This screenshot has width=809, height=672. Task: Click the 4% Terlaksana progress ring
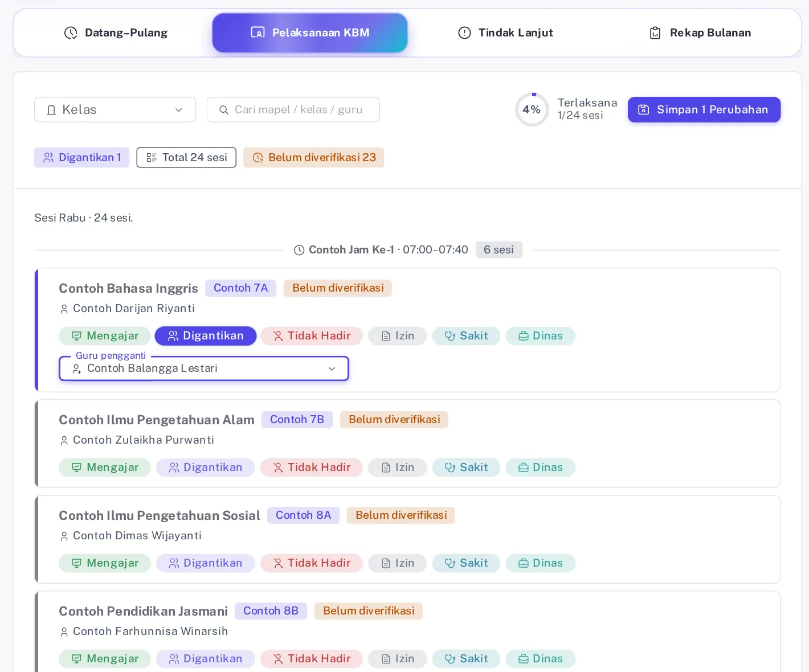point(532,110)
